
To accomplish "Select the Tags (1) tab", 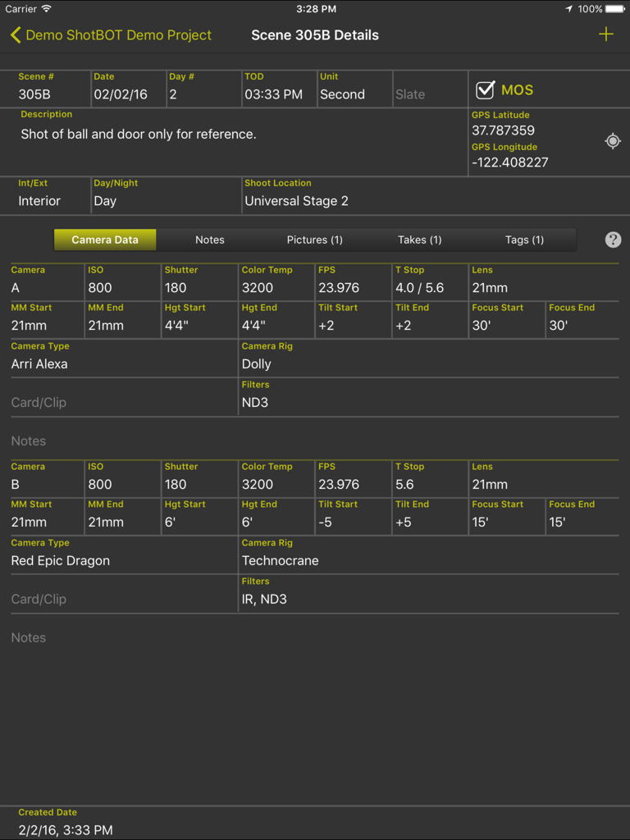I will (x=524, y=240).
